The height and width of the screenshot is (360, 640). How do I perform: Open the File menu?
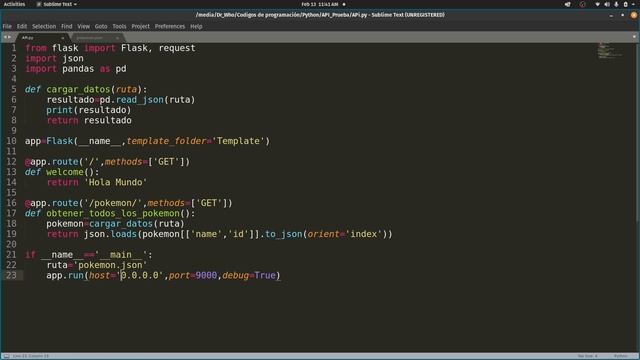(x=7, y=26)
